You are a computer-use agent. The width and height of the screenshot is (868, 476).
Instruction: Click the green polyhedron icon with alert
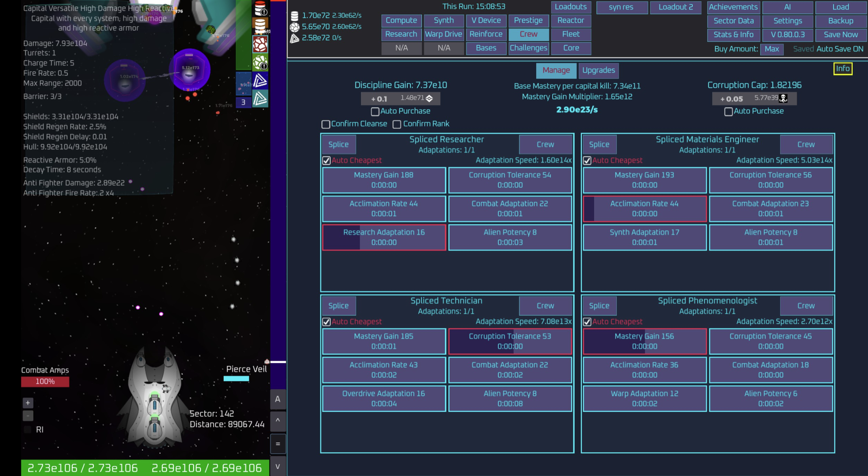260,63
